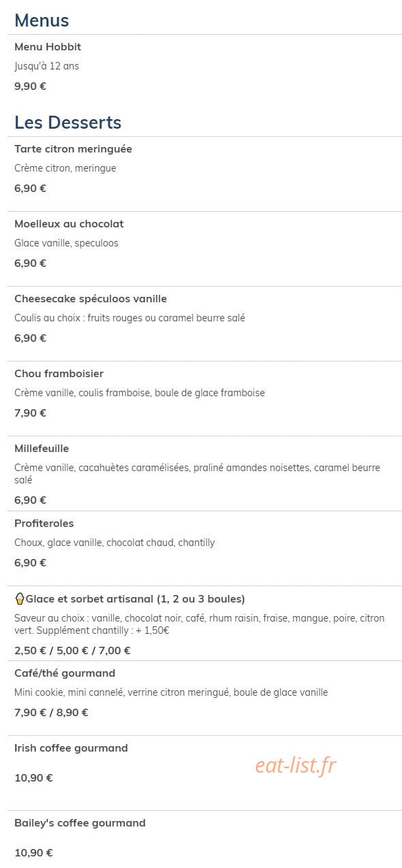Select the 7,90 € Chou framboisier price
This screenshot has height=868, width=402.
(31, 413)
